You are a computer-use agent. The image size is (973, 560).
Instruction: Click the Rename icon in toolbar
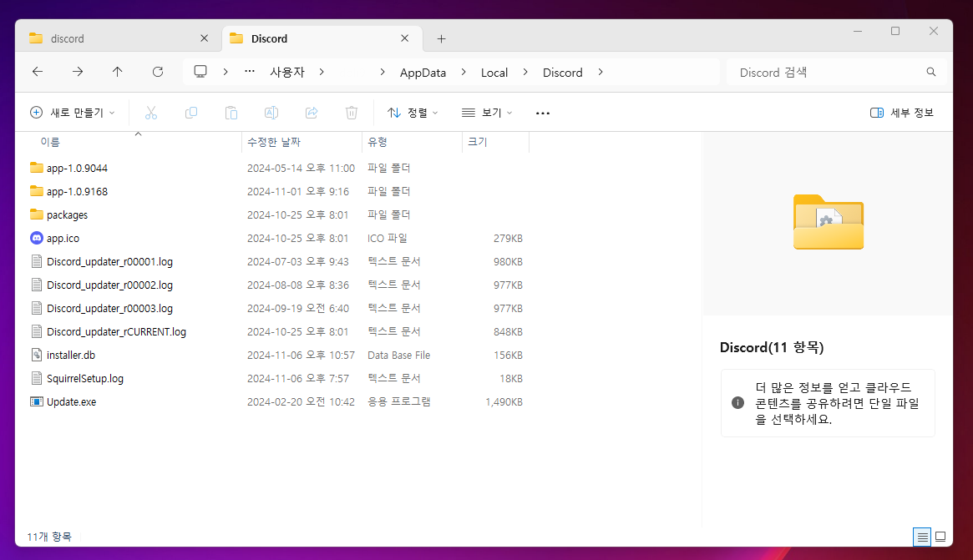pos(271,112)
